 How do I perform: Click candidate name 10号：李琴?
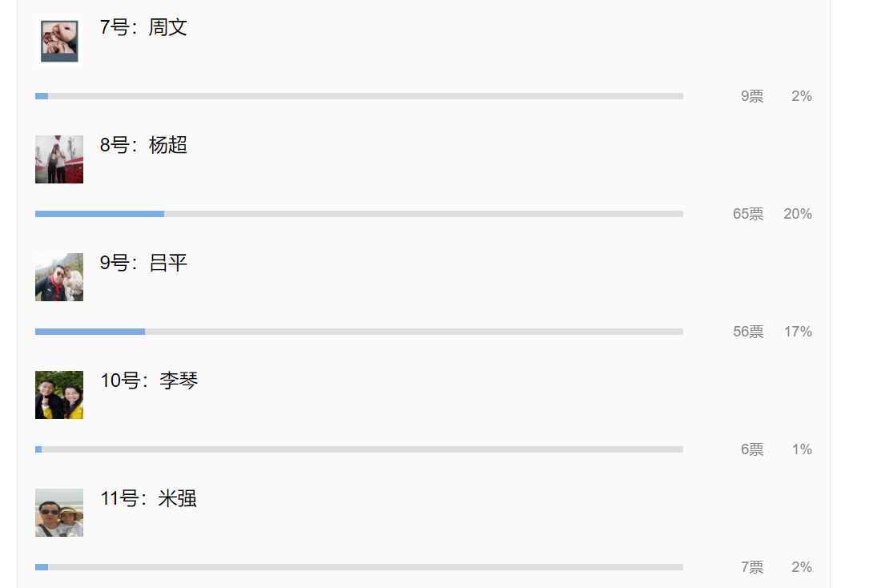tap(149, 381)
